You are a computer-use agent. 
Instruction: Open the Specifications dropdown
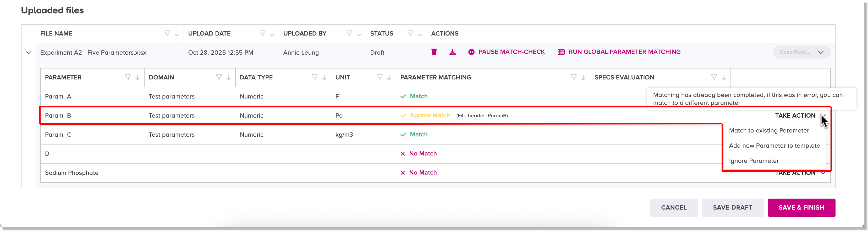tap(801, 52)
